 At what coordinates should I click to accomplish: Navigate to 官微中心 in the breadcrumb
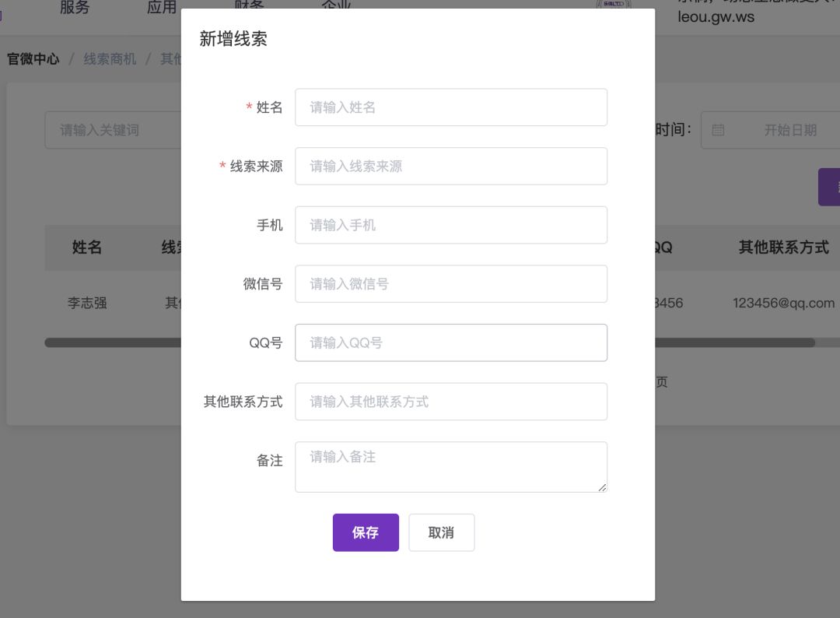[33, 59]
